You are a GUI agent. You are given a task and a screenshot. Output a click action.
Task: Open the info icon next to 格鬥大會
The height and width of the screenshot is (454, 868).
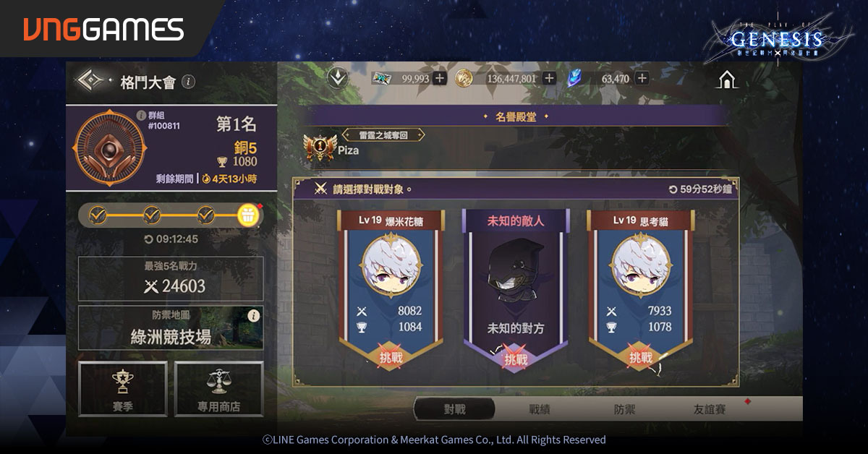point(188,82)
